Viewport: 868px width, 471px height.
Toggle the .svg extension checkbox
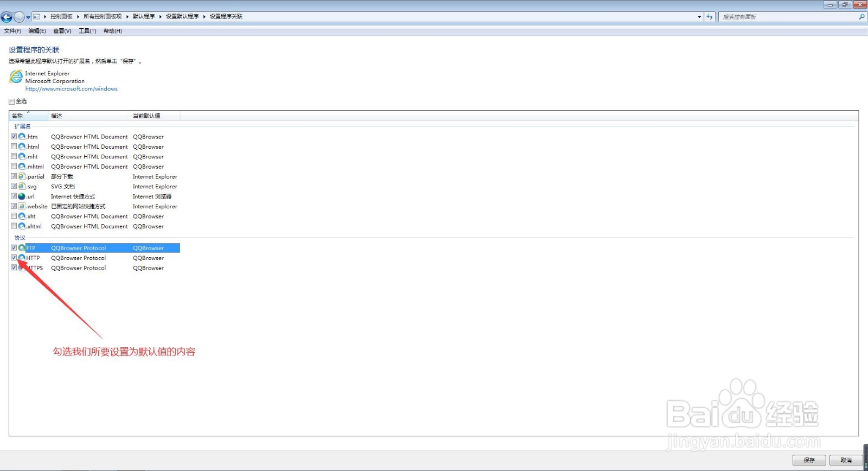(x=14, y=186)
